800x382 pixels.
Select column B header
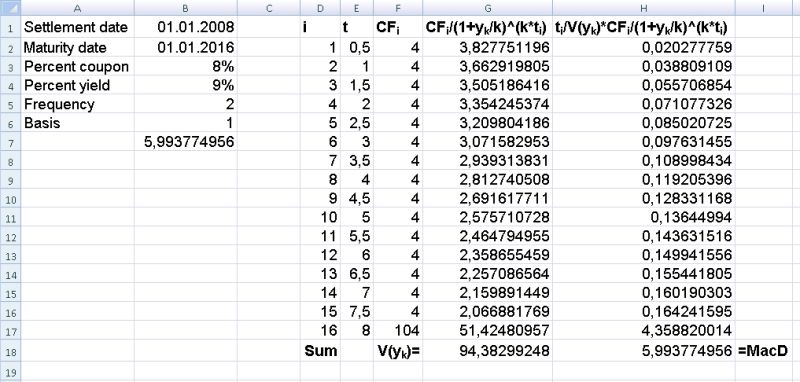pos(186,8)
